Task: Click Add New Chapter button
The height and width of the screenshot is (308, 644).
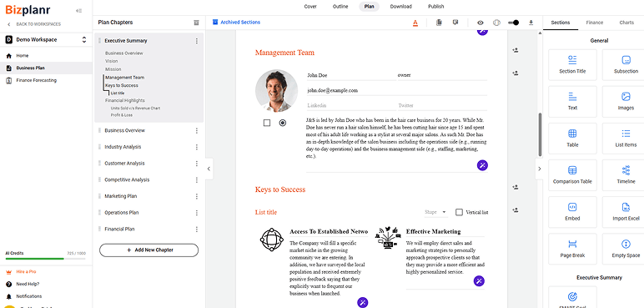Action: 148,250
